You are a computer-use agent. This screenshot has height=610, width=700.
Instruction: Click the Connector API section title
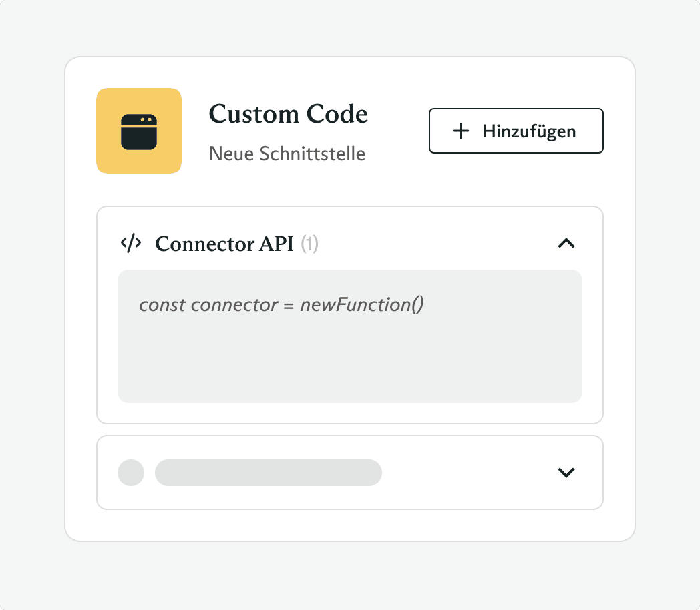(x=224, y=244)
